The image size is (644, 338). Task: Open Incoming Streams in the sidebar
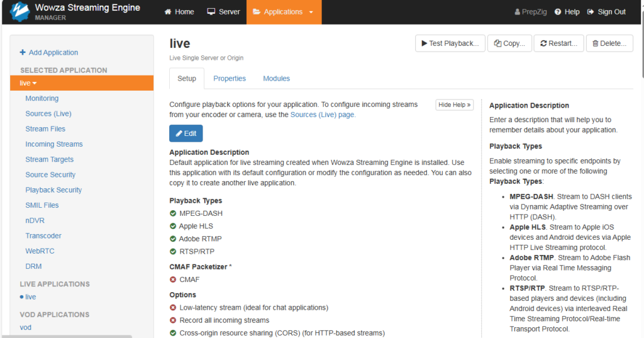(x=54, y=144)
